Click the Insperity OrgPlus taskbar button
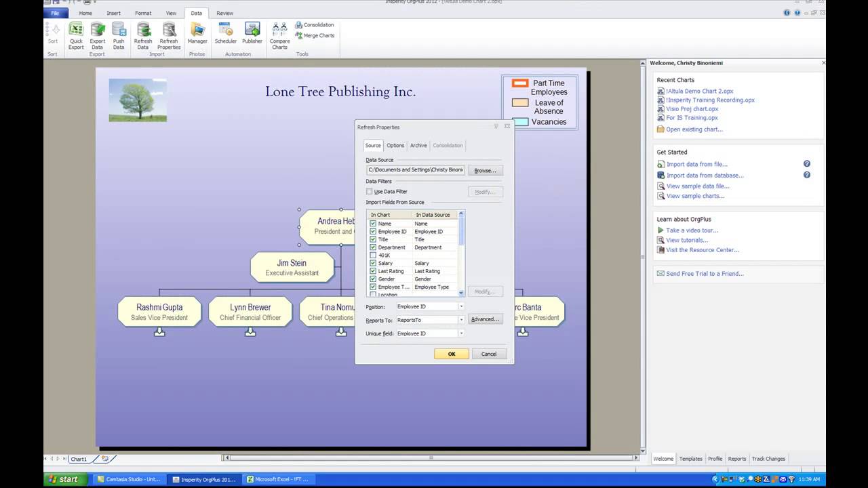This screenshot has height=488, width=868. click(x=203, y=479)
